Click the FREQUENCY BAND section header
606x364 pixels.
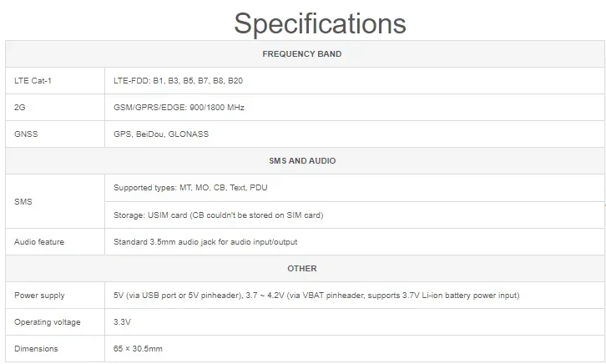pos(301,54)
